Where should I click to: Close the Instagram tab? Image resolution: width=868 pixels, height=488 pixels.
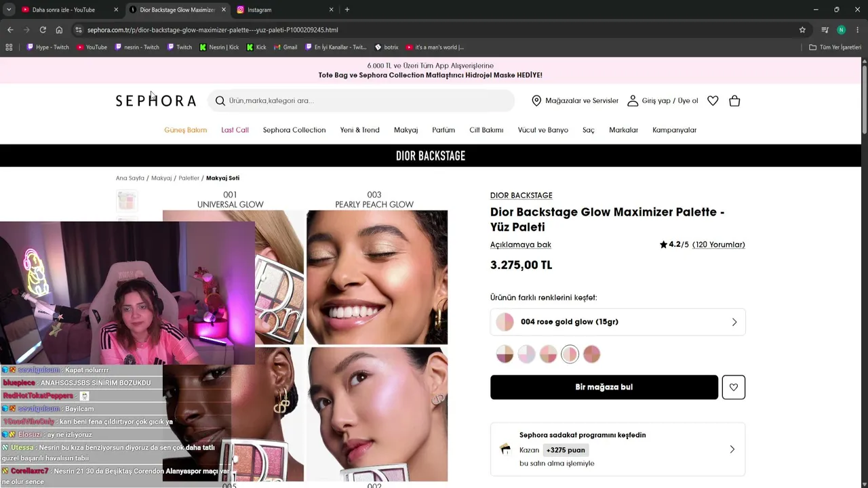(x=331, y=9)
